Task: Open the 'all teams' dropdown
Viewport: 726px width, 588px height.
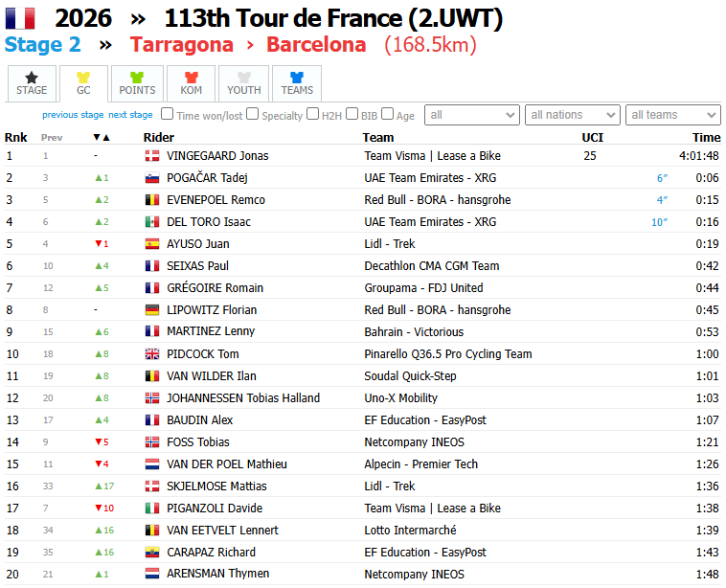Action: (672, 115)
